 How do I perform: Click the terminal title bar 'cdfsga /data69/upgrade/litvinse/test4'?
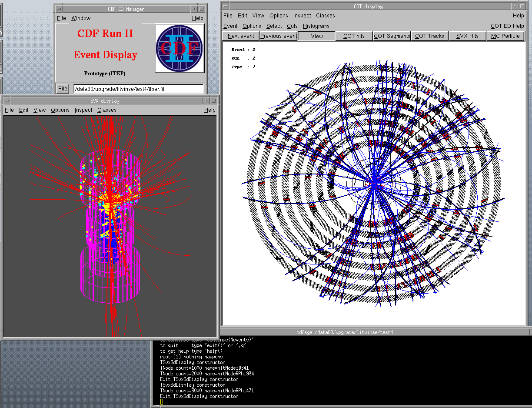click(x=345, y=332)
